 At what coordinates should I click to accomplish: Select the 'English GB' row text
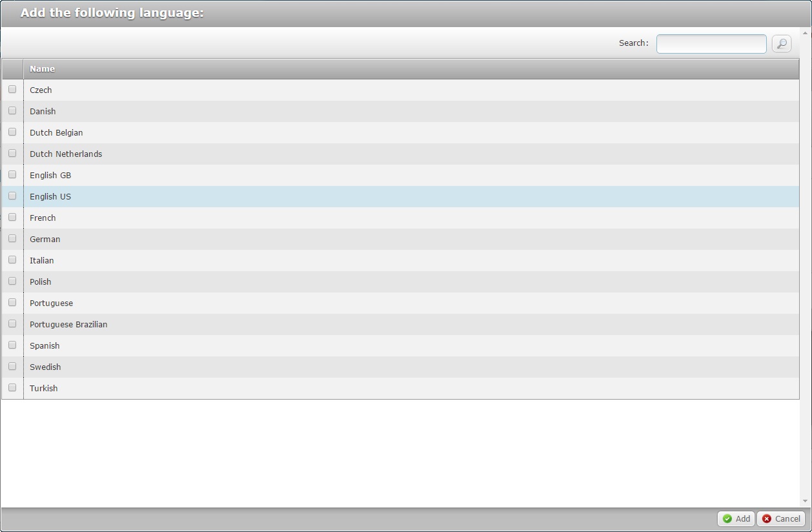pyautogui.click(x=50, y=176)
